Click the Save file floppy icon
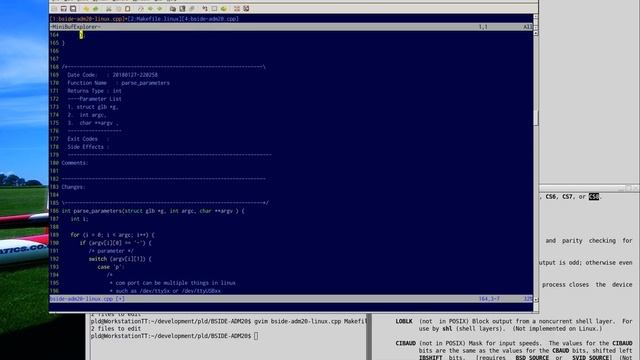Screen dimensions: 640x360 (64, 9)
